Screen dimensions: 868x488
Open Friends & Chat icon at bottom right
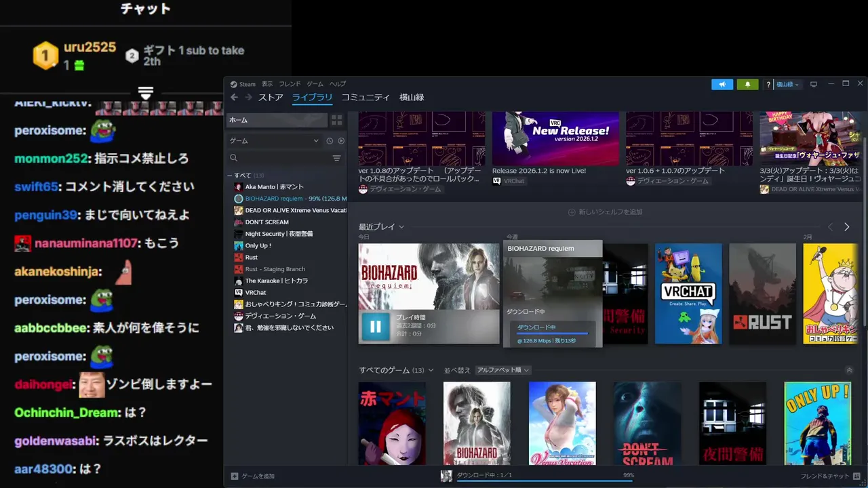coord(856,476)
